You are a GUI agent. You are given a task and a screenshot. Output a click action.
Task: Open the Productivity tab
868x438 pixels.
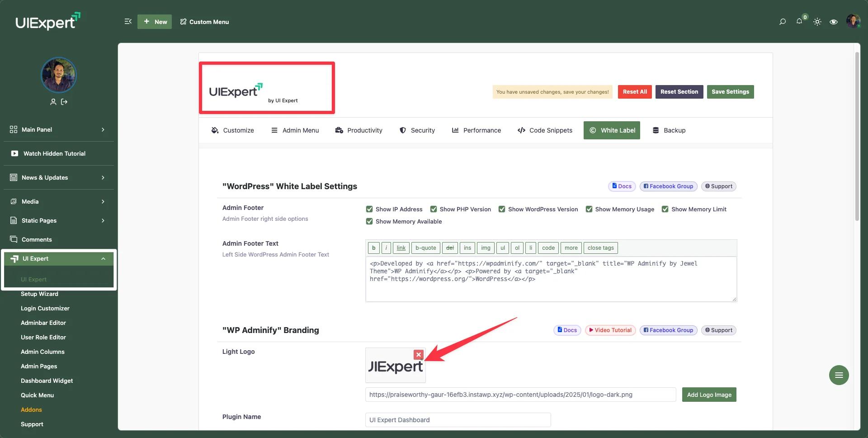point(359,130)
